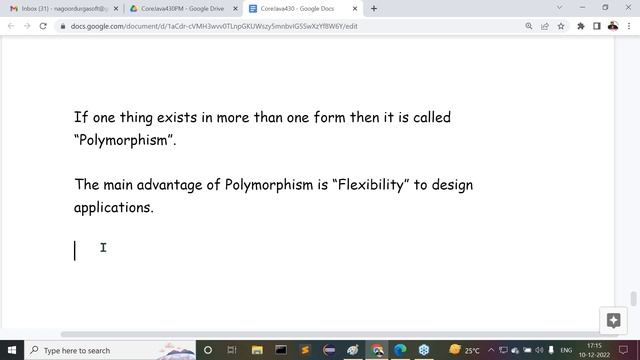Screen dimensions: 640x360
Task: Open the clock and date flyout
Action: tap(594, 350)
